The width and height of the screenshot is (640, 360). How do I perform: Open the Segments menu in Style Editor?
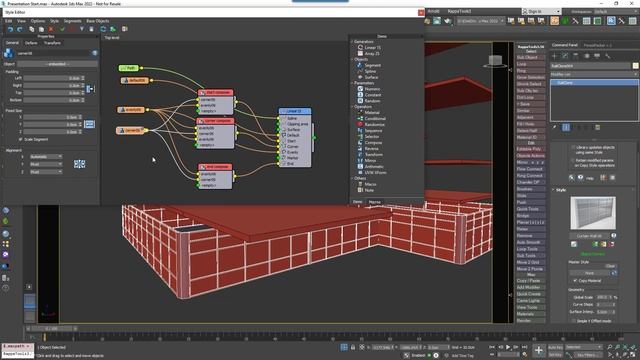(72, 21)
